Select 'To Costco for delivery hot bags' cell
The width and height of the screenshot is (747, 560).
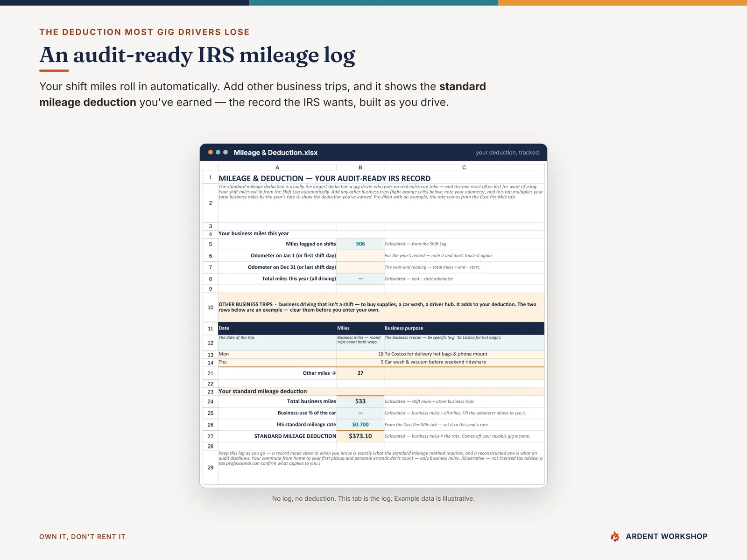(x=464, y=354)
